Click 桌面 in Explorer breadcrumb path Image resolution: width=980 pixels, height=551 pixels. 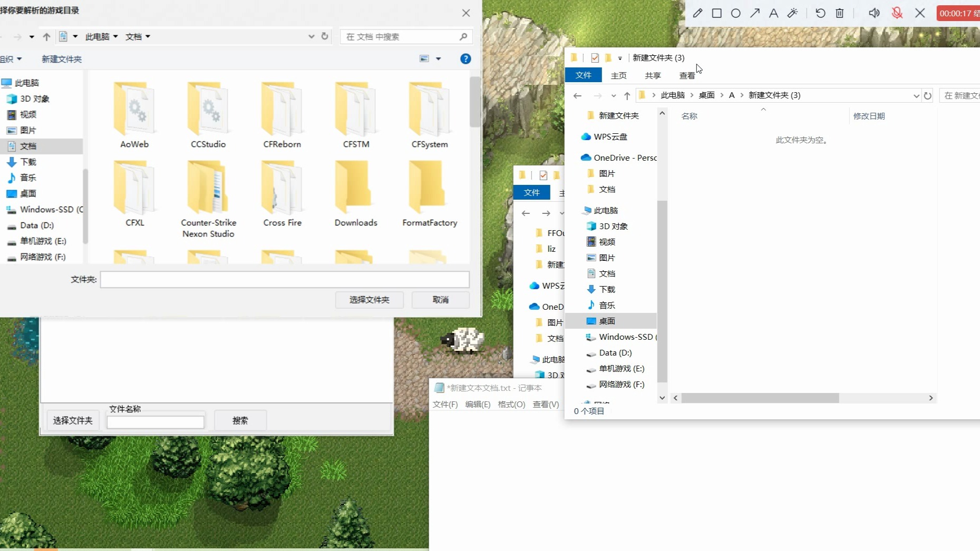(706, 95)
